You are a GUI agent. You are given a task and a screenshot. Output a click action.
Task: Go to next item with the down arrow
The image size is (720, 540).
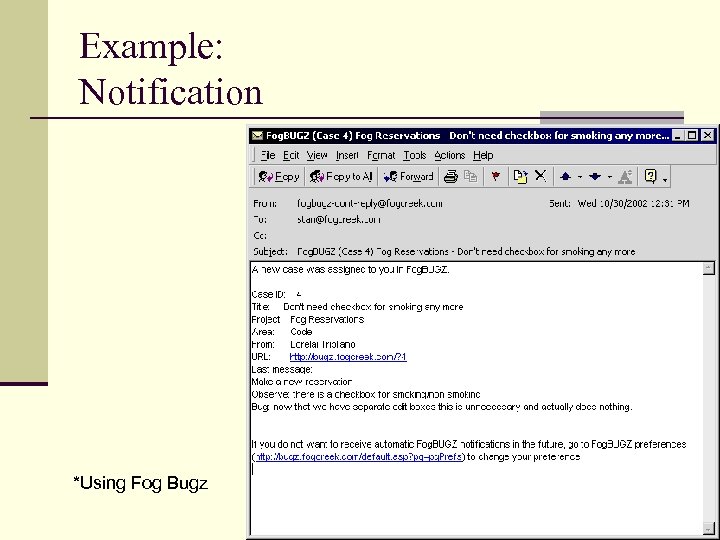(595, 176)
